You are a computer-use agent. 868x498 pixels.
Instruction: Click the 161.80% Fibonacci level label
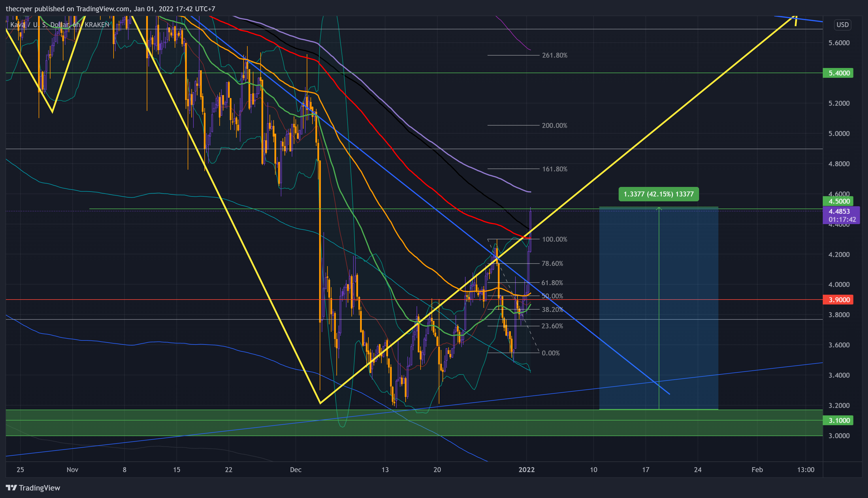554,169
